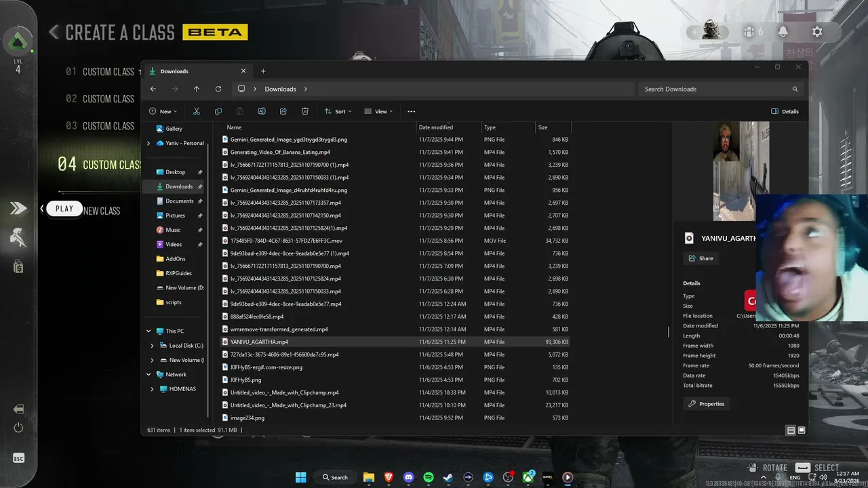Open the New dropdown menu
Image resolution: width=868 pixels, height=488 pixels.
[163, 111]
